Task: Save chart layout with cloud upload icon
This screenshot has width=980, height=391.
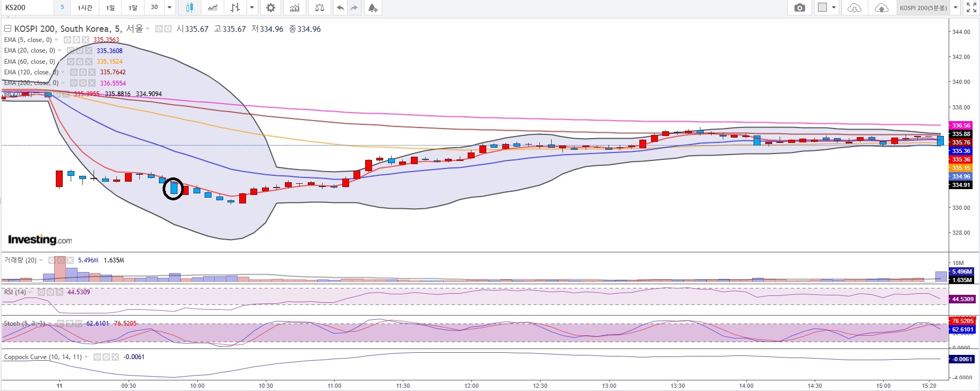Action: (881, 7)
